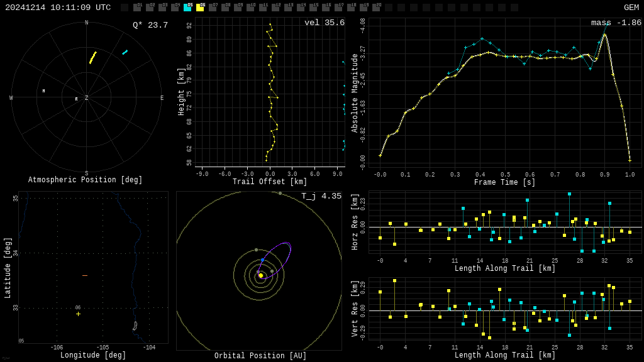The width and height of the screenshot is (644, 362).
Task: Click the yellow Sun in the orbital plot
Action: (260, 275)
